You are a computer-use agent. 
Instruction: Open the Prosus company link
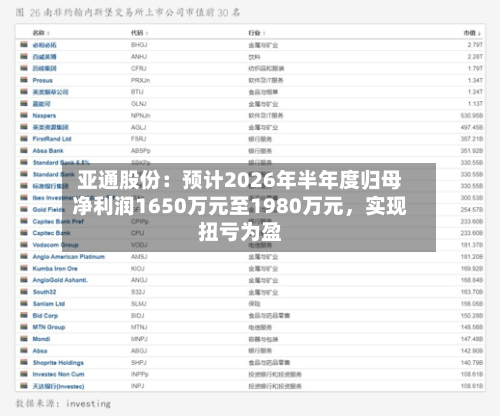click(x=43, y=80)
